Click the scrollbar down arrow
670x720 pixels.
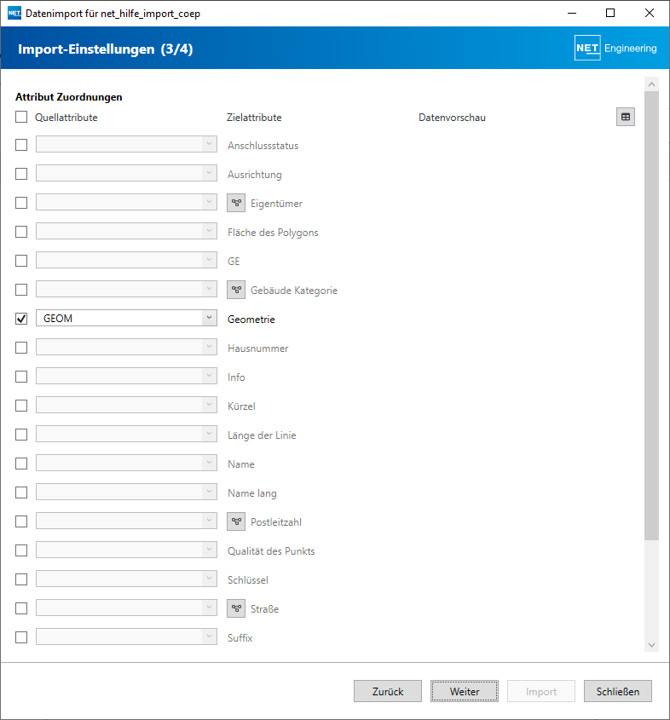click(651, 645)
